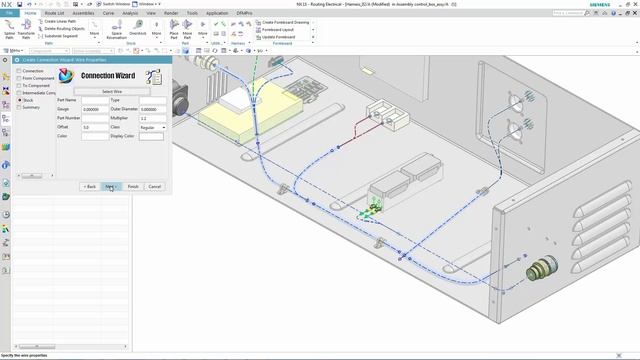Click the Outer Diameter value field
The width and height of the screenshot is (640, 360).
click(153, 110)
